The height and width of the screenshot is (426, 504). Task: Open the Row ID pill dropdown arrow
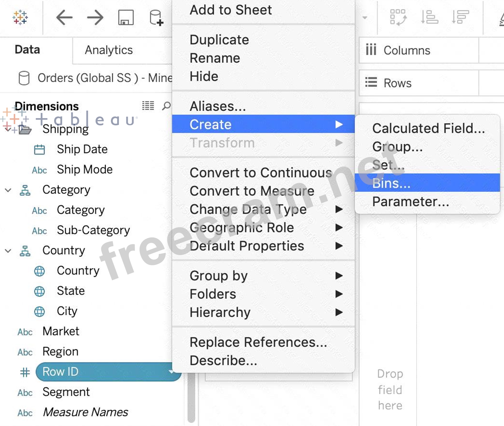click(171, 372)
